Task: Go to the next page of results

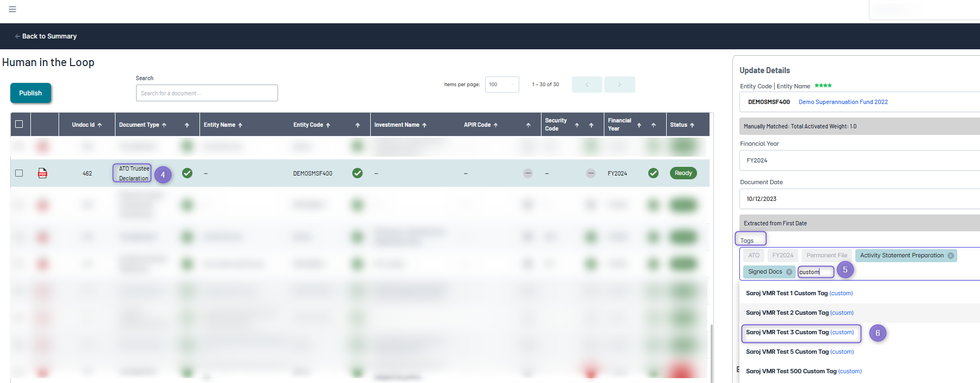Action: pos(620,85)
